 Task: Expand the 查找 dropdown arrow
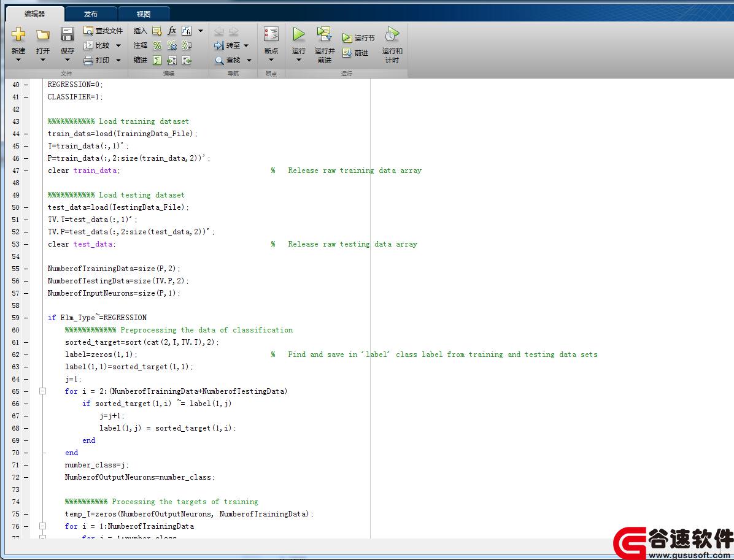(249, 60)
